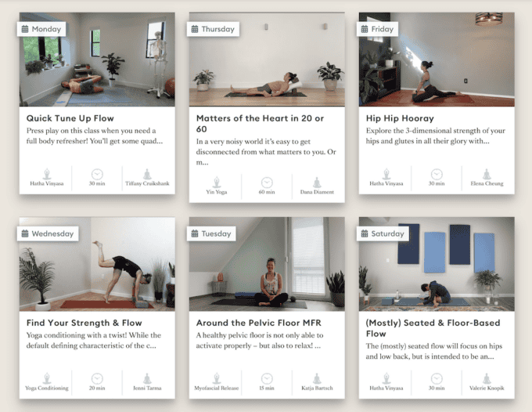
Task: Click instructor name Jenni Tarma
Action: coord(147,388)
